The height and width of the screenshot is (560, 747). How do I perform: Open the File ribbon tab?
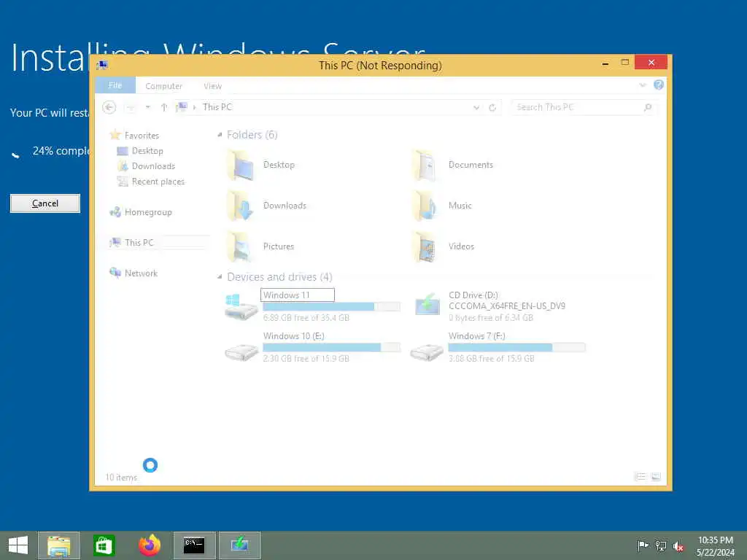click(x=115, y=85)
